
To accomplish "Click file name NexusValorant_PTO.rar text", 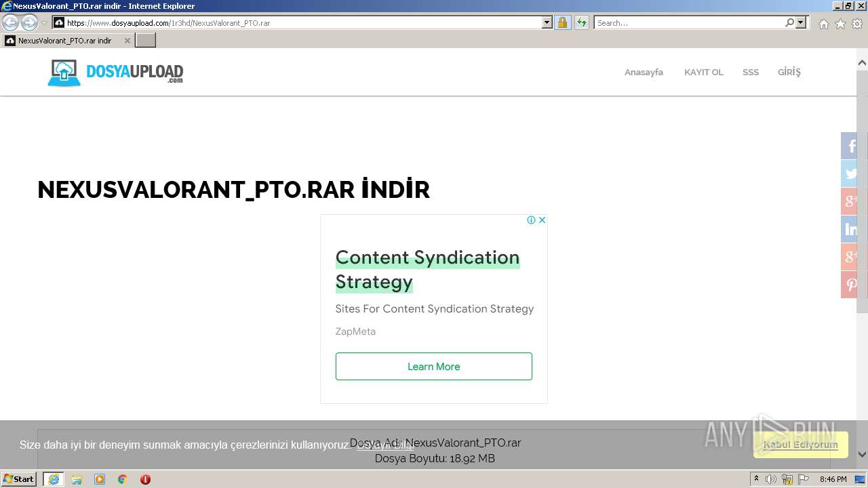I will coord(463,443).
